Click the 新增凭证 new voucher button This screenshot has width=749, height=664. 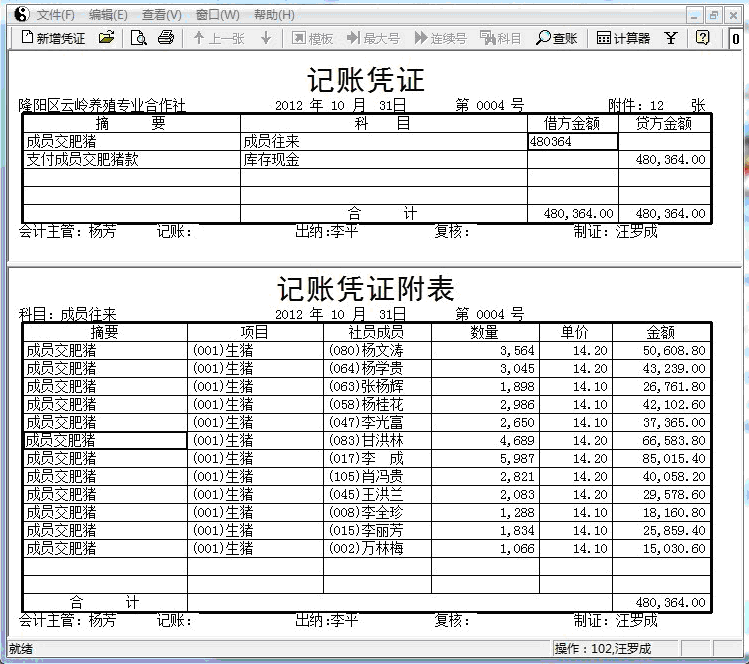point(53,38)
